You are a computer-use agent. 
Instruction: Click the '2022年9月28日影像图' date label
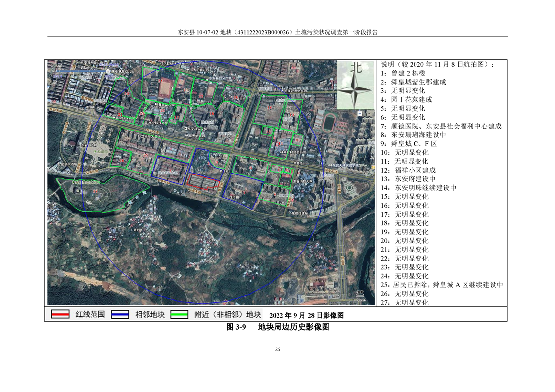click(306, 315)
